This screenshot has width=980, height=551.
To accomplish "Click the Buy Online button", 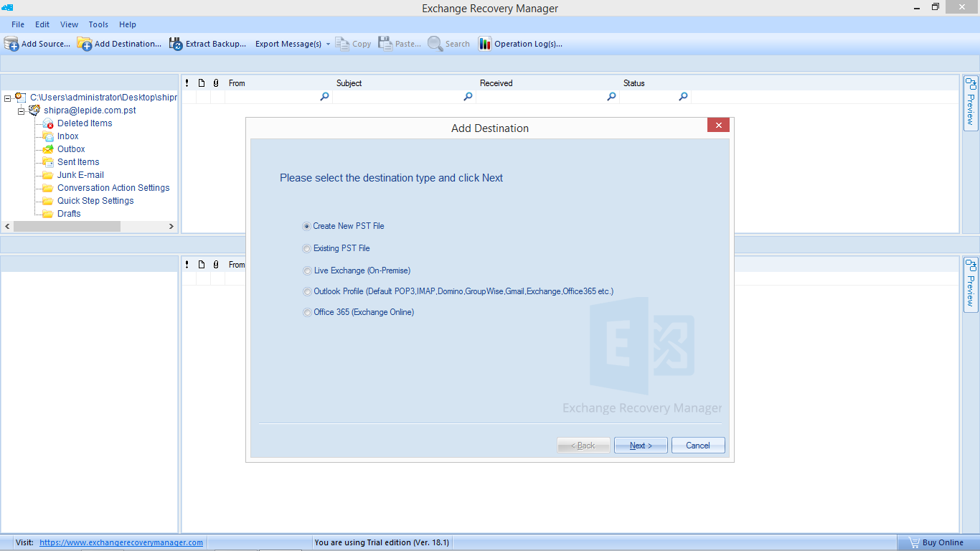I will point(937,542).
